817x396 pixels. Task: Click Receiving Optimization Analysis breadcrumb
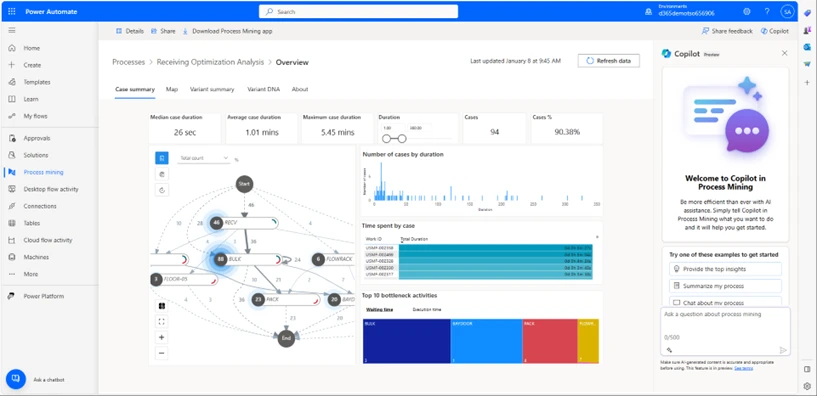pyautogui.click(x=211, y=62)
